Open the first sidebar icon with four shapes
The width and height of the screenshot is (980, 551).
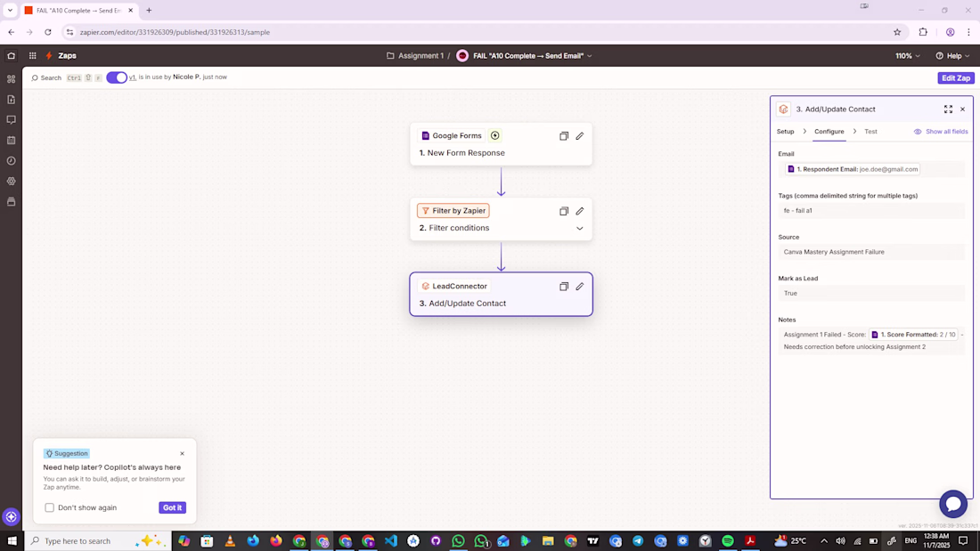point(12,79)
